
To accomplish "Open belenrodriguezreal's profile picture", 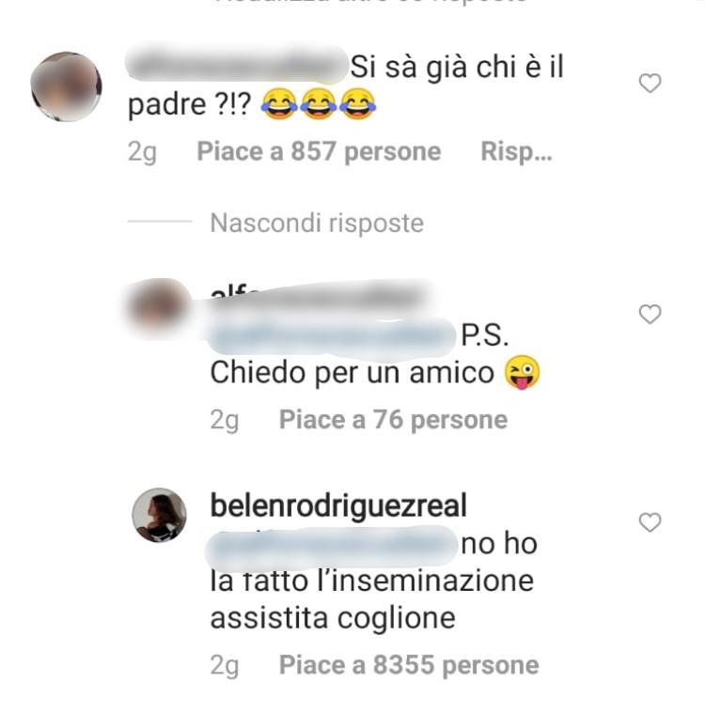I will 160,515.
